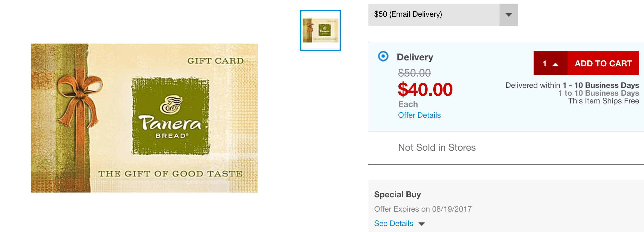
Task: Click the crossed-out $50.00 original price
Action: click(x=414, y=73)
